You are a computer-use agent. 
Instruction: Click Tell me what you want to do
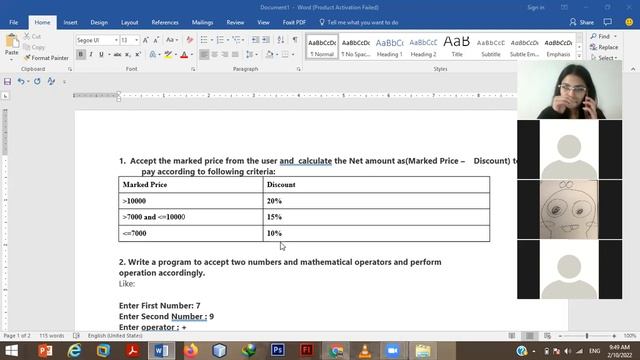(x=358, y=22)
